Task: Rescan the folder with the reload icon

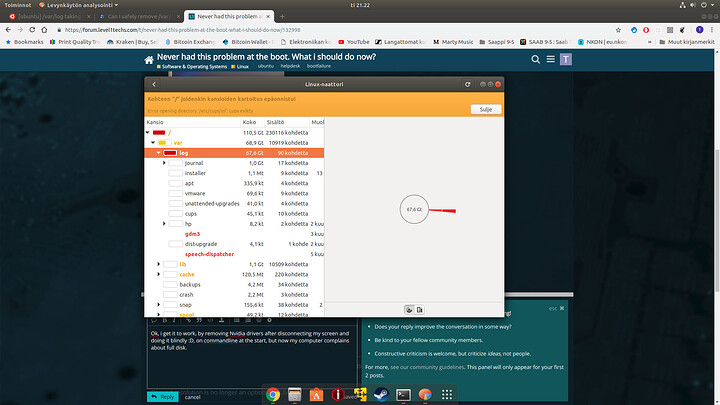Action: (x=467, y=84)
